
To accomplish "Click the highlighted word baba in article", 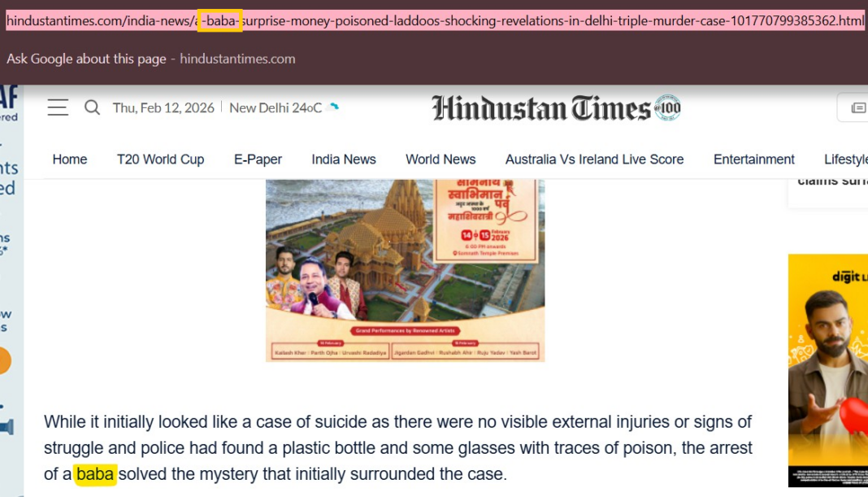I will click(x=96, y=474).
